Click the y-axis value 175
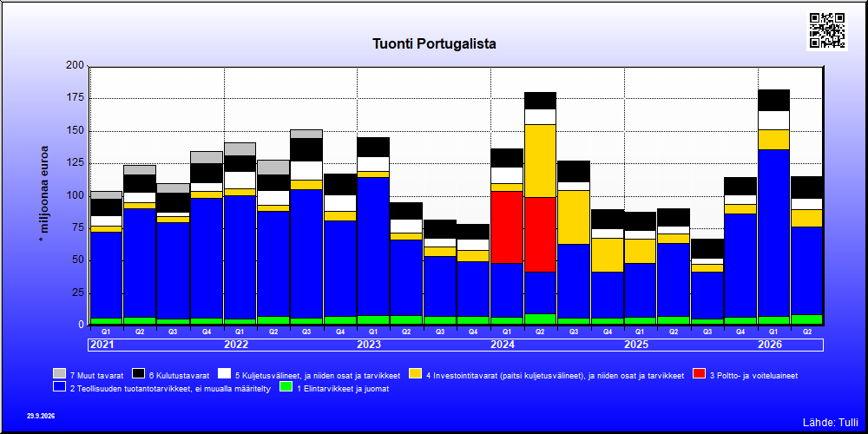Viewport: 868px width, 434px height. coord(75,98)
